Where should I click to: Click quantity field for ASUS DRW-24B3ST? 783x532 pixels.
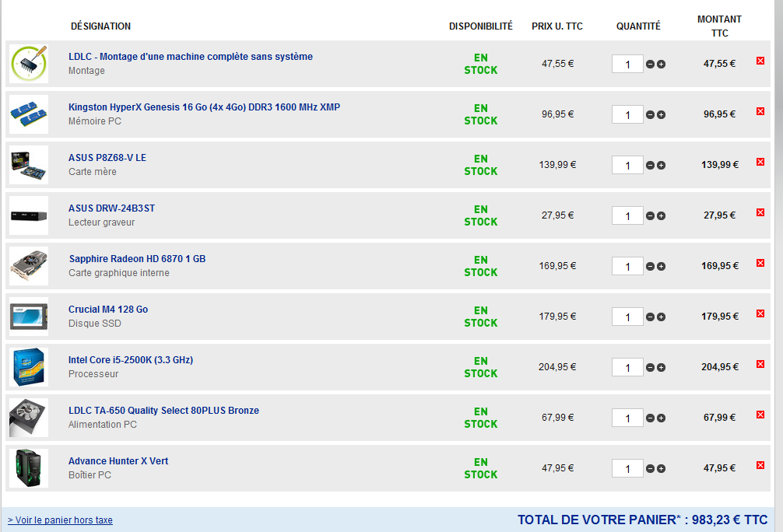click(627, 216)
